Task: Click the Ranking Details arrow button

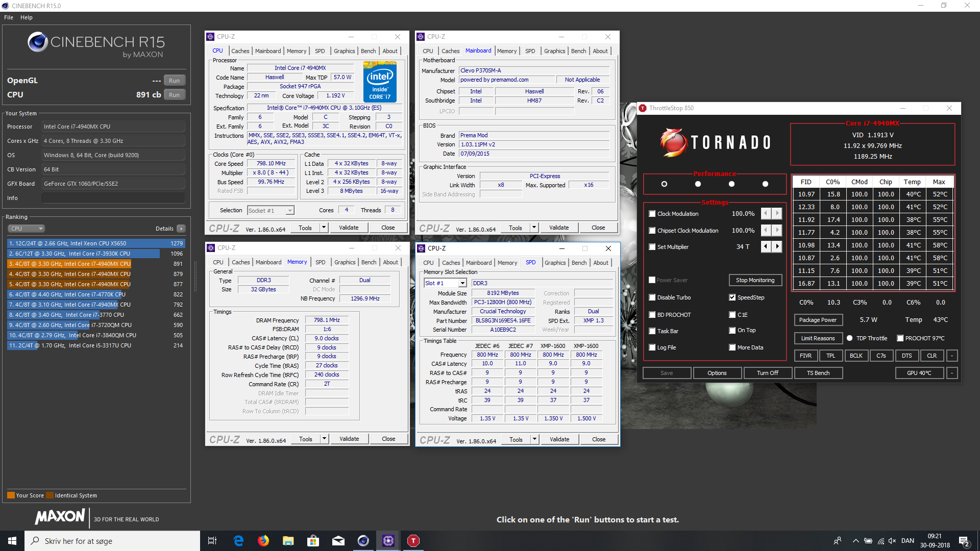Action: (x=181, y=229)
